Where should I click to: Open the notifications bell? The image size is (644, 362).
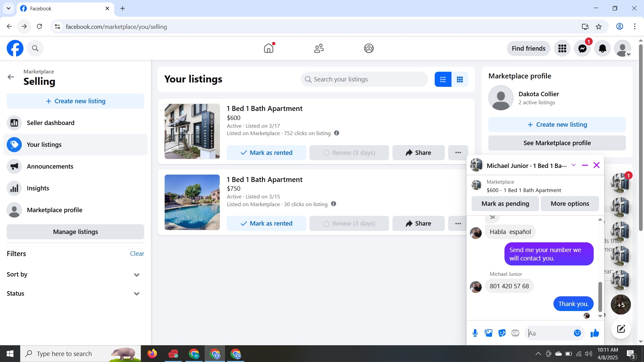coord(602,49)
